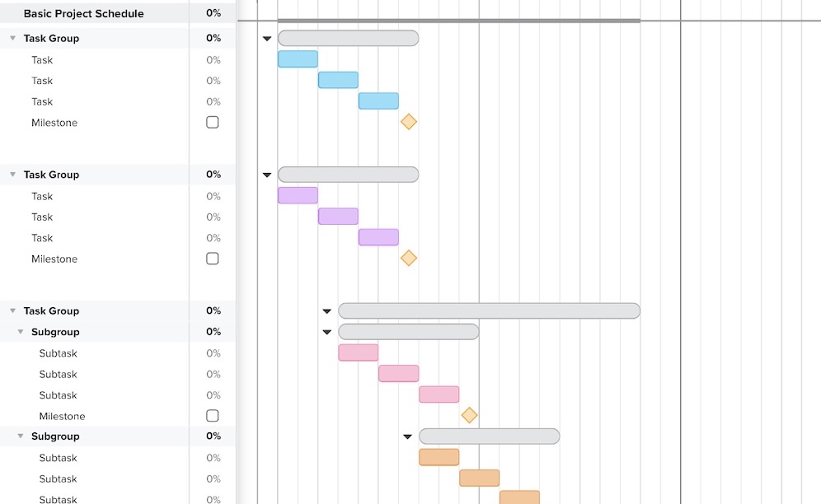The width and height of the screenshot is (821, 504).
Task: Select the first Task label under Task Group
Action: coord(42,59)
